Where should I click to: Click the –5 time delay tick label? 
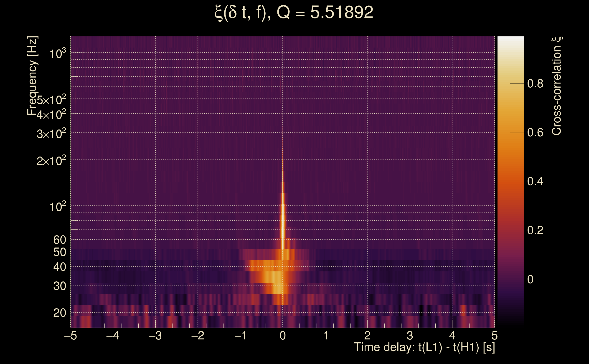71,336
